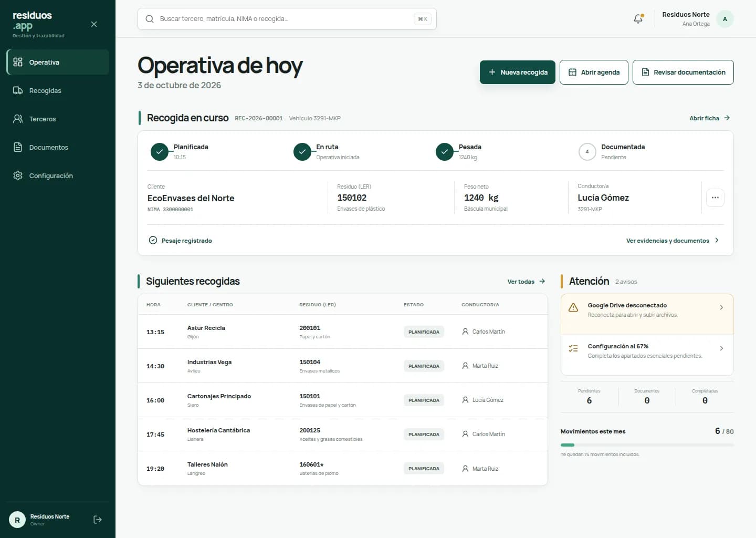Screen dimensions: 756x538
Task: Click the Documentada step circle number 4
Action: pos(587,152)
